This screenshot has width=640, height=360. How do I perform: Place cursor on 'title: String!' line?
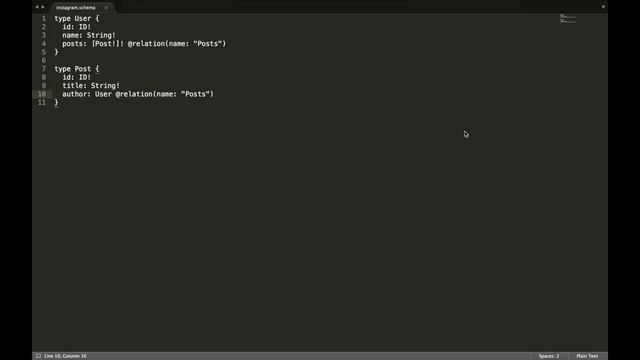91,86
